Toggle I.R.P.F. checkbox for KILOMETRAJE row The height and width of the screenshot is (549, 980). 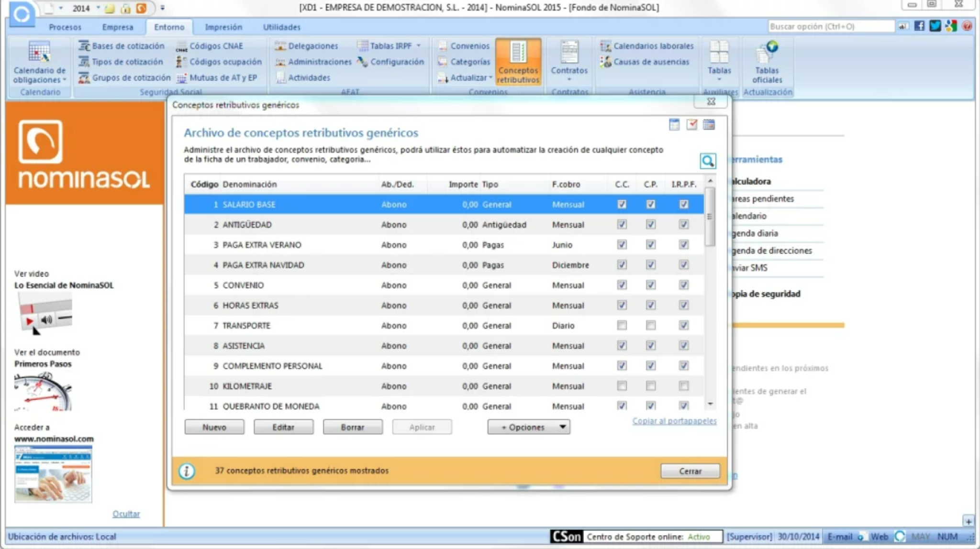click(x=684, y=386)
